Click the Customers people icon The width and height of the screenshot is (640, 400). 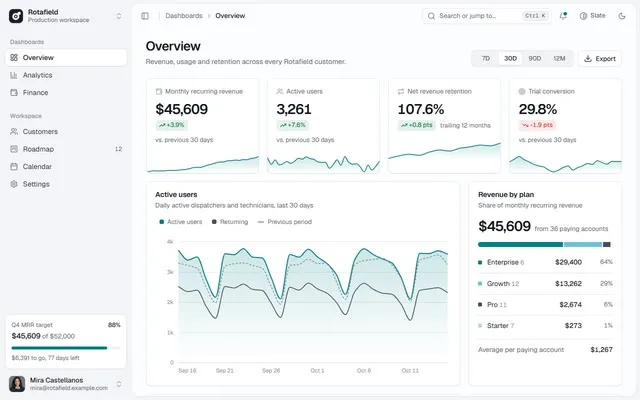tap(14, 131)
